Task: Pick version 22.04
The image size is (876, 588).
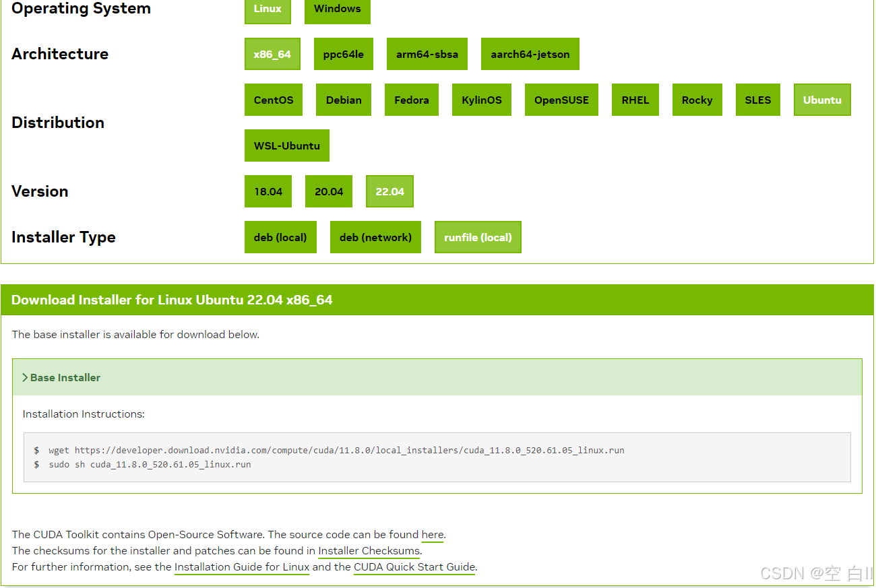Action: [x=389, y=191]
